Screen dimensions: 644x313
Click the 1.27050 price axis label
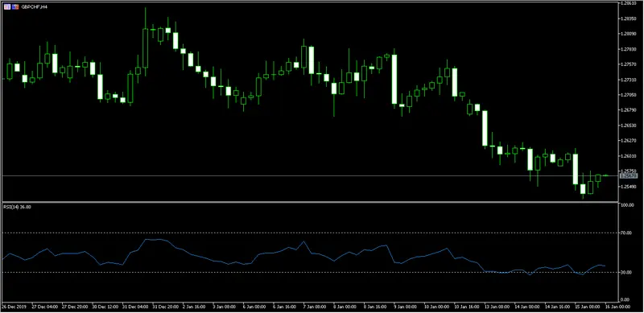click(629, 94)
